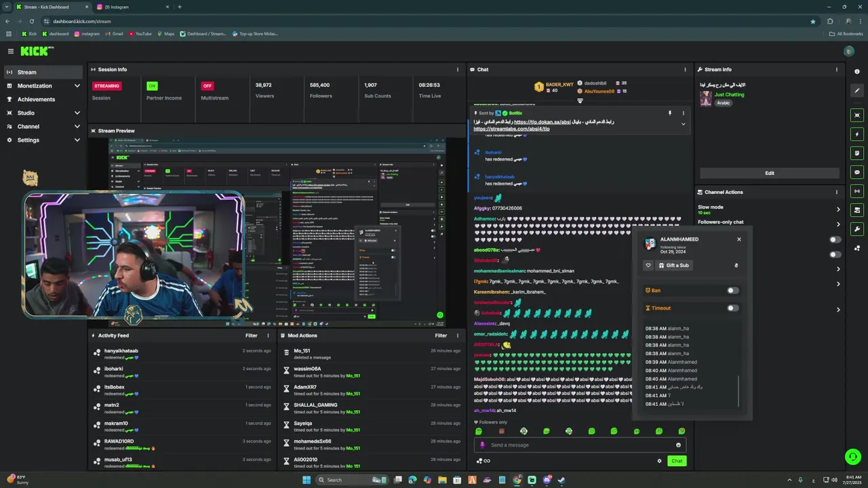
Task: Click the Edit button in Stream info
Action: pos(770,173)
